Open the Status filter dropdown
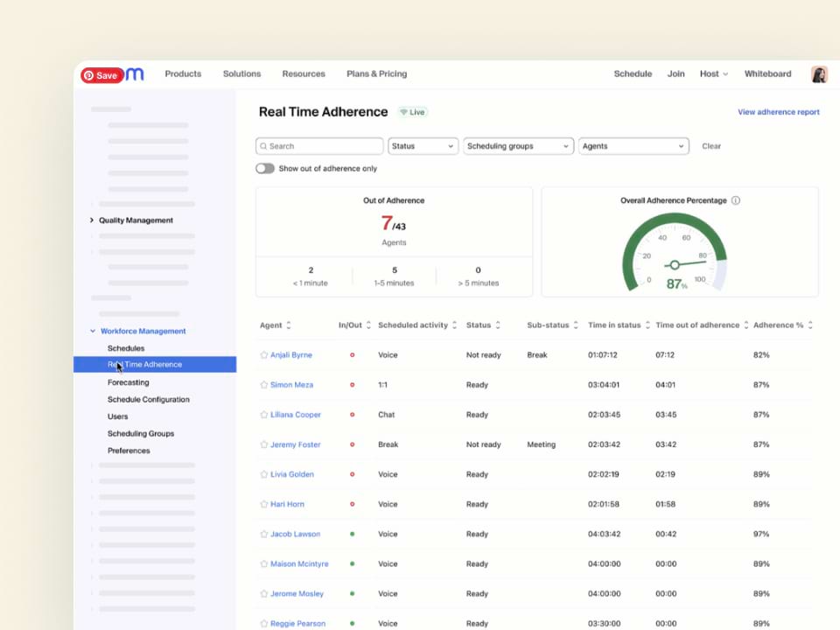This screenshot has width=840, height=630. click(x=423, y=146)
